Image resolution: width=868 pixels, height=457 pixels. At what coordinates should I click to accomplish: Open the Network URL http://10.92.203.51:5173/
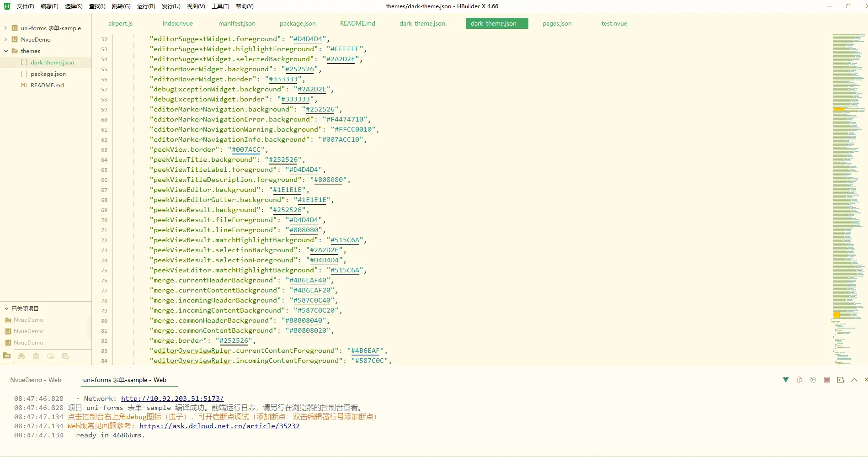[x=172, y=399]
